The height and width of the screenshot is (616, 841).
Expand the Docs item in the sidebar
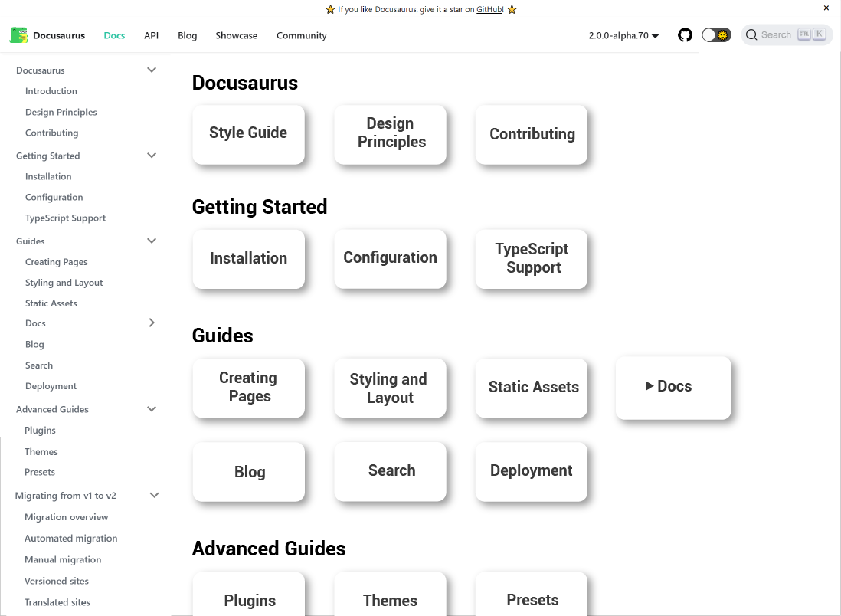tap(152, 323)
